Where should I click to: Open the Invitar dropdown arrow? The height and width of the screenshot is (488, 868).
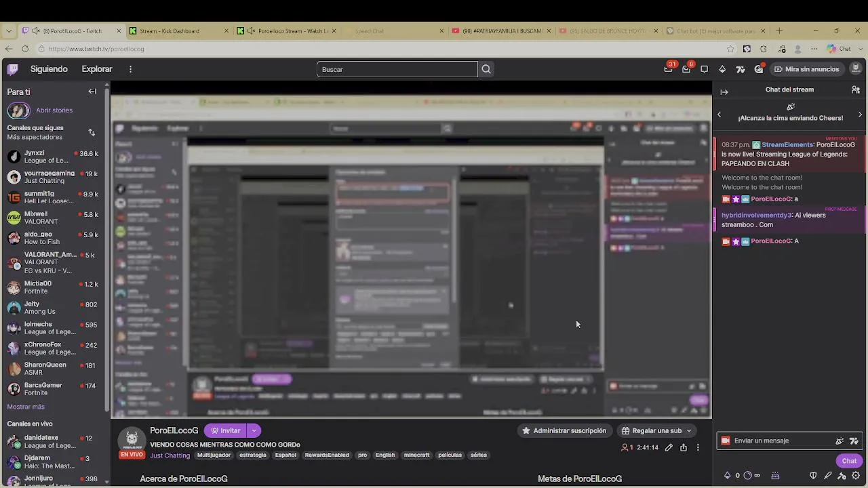(254, 430)
